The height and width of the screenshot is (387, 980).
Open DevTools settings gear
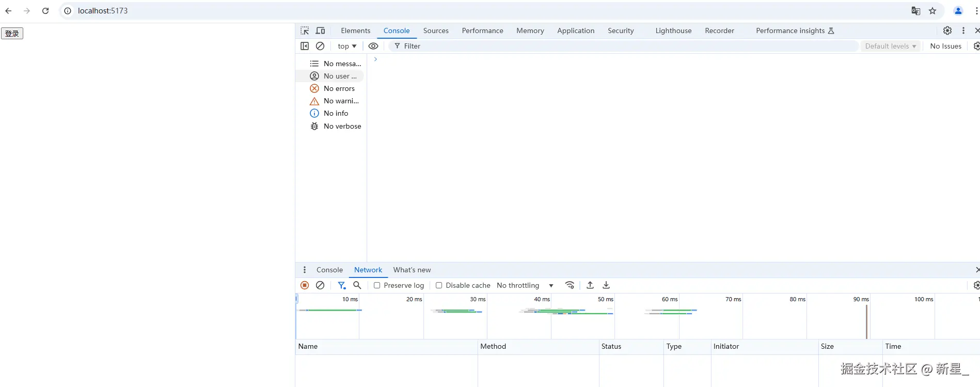(947, 31)
